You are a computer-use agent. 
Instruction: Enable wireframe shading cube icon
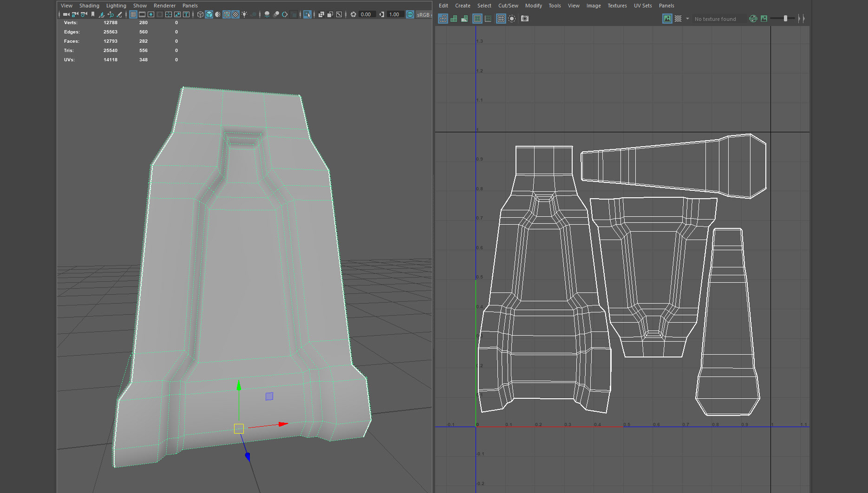click(x=200, y=14)
